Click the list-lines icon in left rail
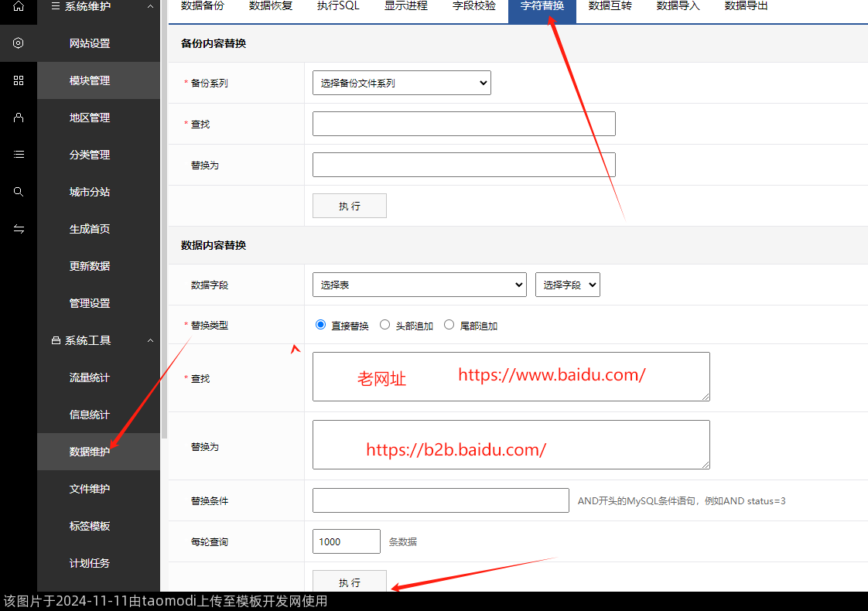This screenshot has width=868, height=611. pos(19,155)
